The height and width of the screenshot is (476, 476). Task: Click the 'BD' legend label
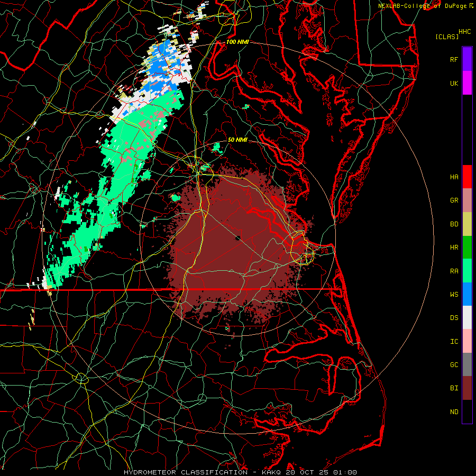pyautogui.click(x=454, y=224)
